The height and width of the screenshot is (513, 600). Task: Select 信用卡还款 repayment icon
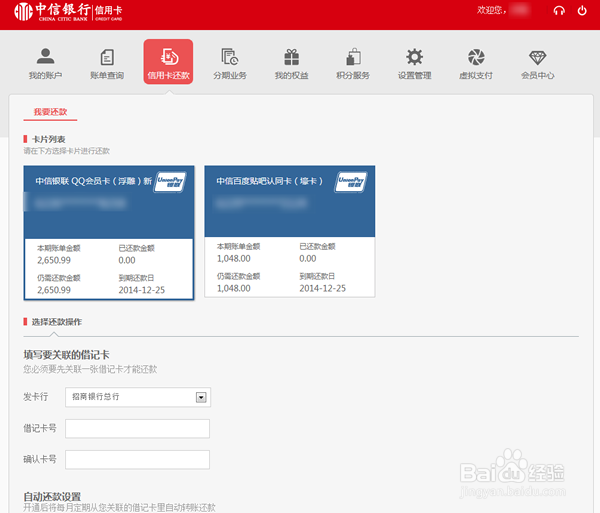(x=168, y=62)
